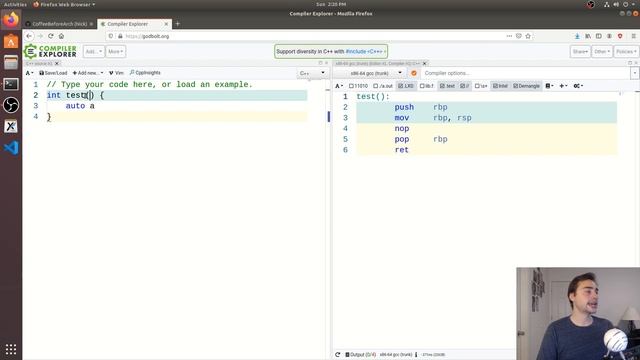
Task: Toggle the .LX0 labels filter
Action: click(406, 86)
